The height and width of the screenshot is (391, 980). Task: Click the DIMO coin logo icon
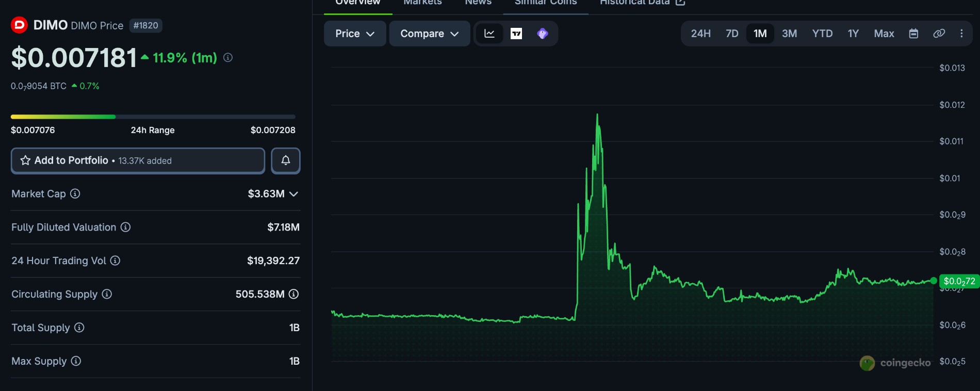point(19,25)
